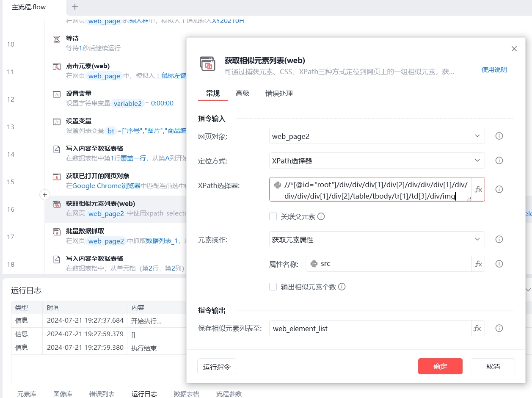Viewport: 532px width, 398px height.
Task: Switch to the 错误处理 tab
Action: click(x=279, y=93)
